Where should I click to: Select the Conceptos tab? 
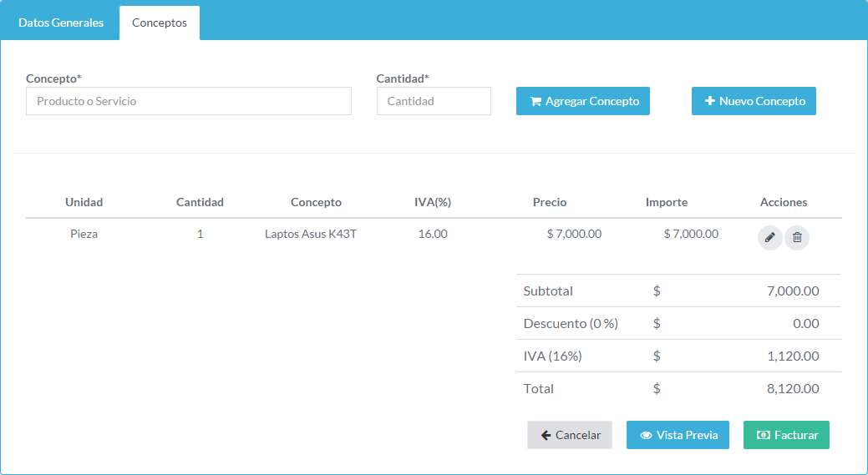pyautogui.click(x=160, y=23)
